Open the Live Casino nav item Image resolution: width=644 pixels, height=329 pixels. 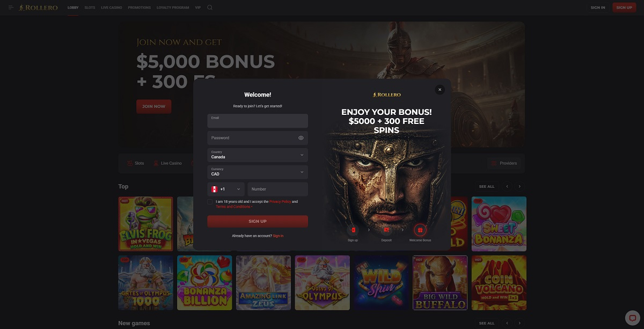coord(112,8)
